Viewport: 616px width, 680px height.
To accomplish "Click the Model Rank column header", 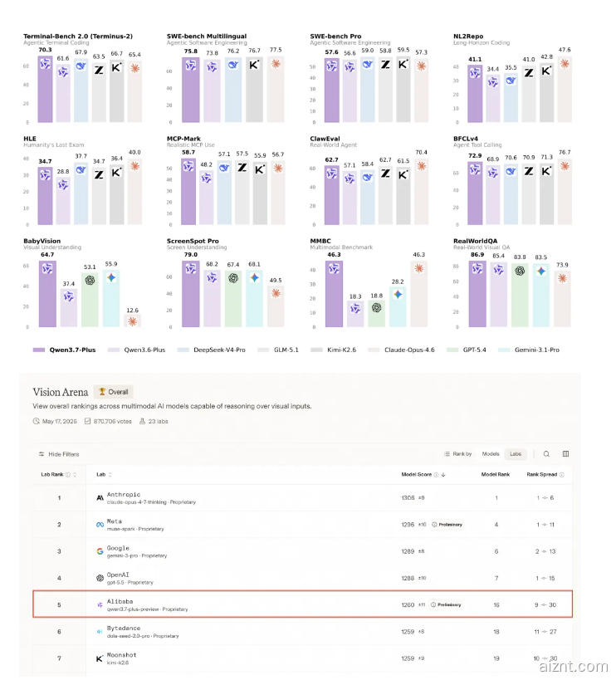I will click(496, 474).
